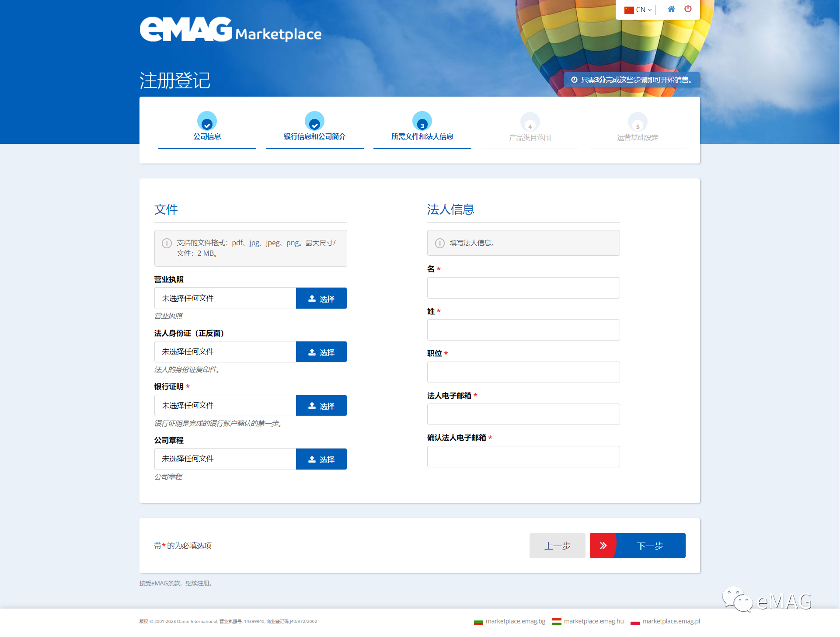Image resolution: width=840 pixels, height=637 pixels.
Task: Click the 名 input field
Action: 523,288
